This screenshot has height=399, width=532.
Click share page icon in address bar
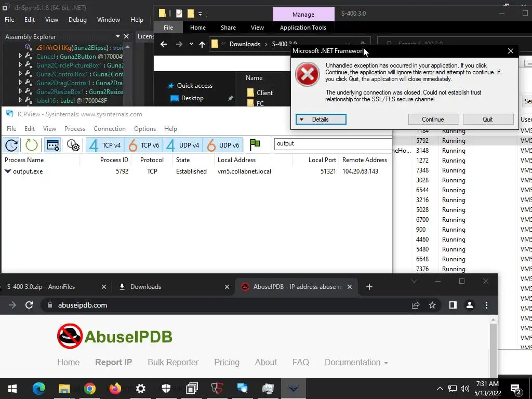(416, 305)
